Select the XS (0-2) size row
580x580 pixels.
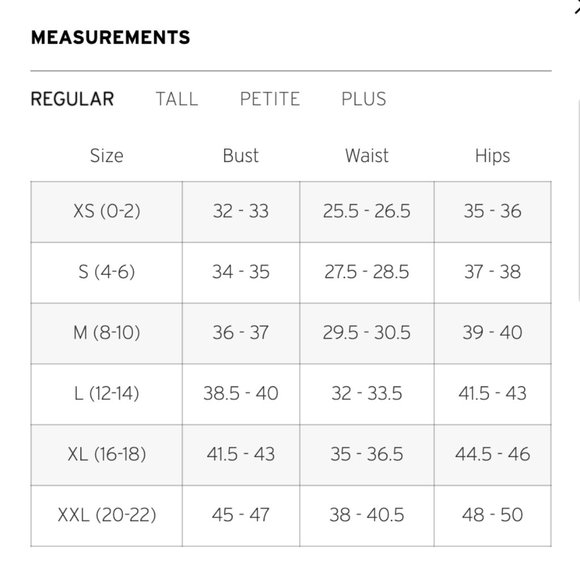[x=291, y=212]
